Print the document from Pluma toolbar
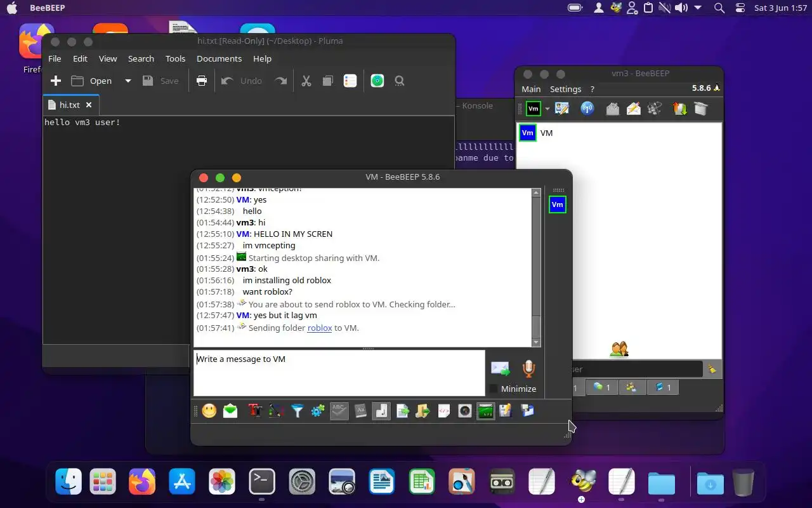The width and height of the screenshot is (812, 508). point(202,81)
